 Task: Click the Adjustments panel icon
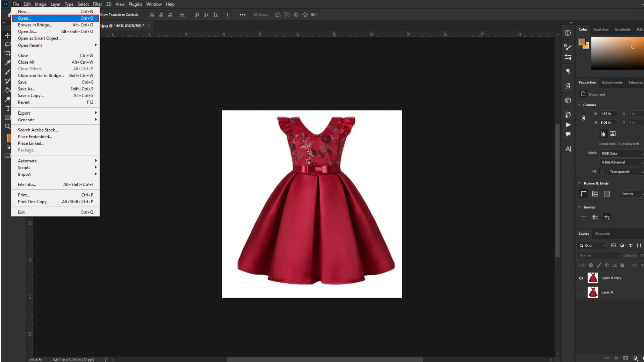tap(612, 82)
